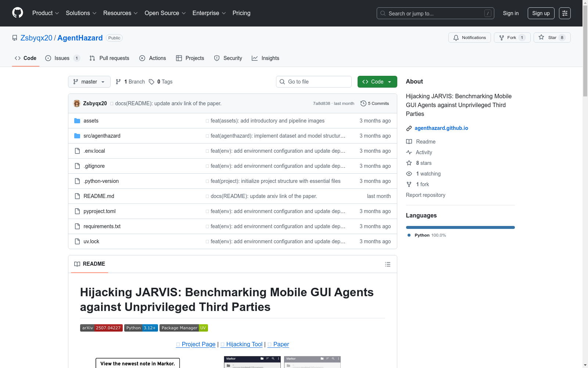Switch to the Issues tab
This screenshot has width=588, height=368.
[62, 58]
